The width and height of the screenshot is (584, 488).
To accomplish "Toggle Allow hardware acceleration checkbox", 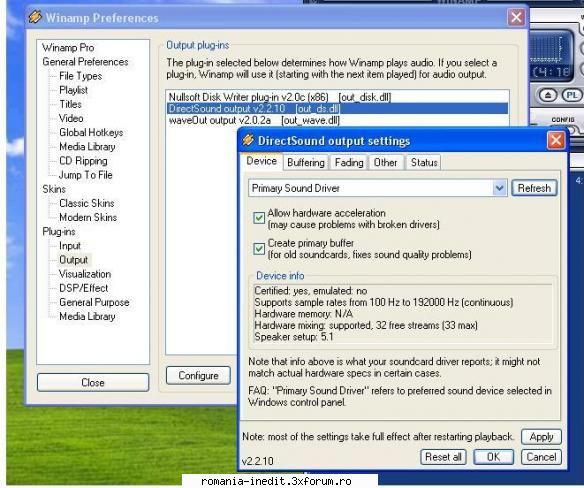I will (x=259, y=218).
